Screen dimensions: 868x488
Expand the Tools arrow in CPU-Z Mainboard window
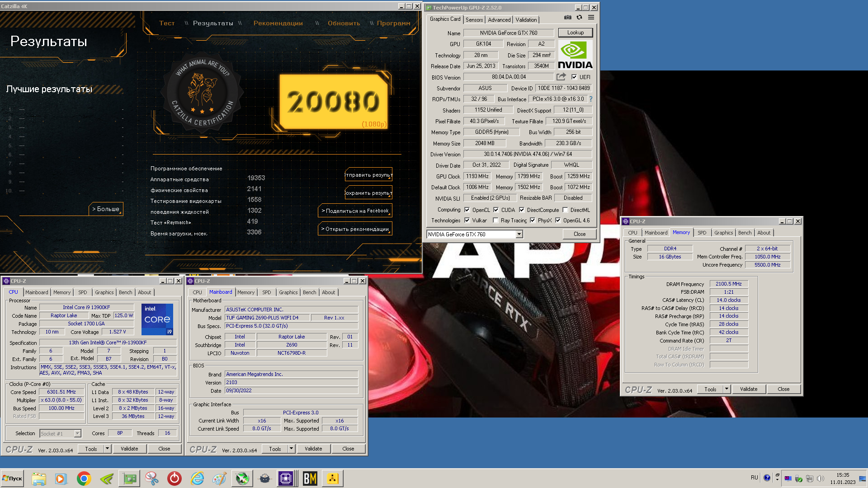[x=291, y=449]
